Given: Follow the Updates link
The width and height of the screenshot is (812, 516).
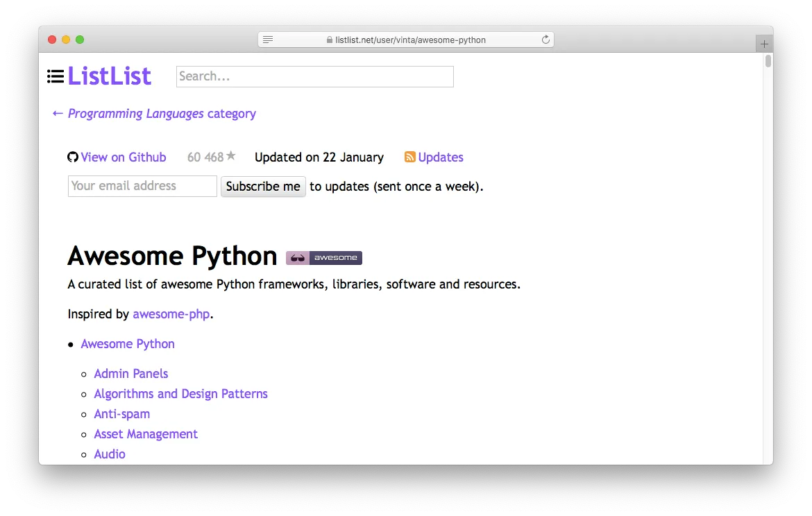Looking at the screenshot, I should coord(441,157).
